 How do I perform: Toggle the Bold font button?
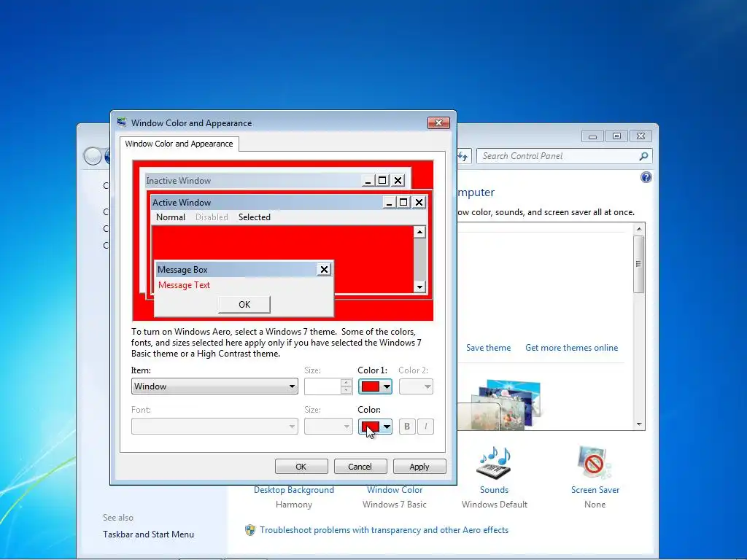point(407,426)
